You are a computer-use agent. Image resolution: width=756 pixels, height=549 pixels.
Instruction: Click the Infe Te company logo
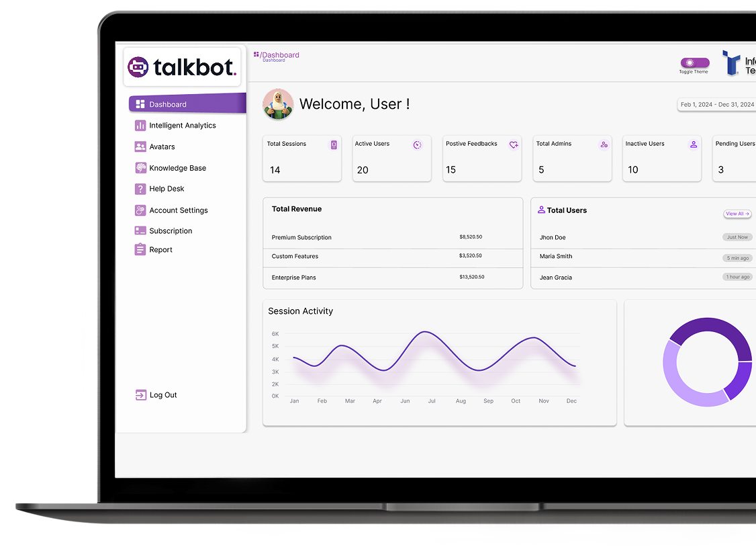click(739, 63)
